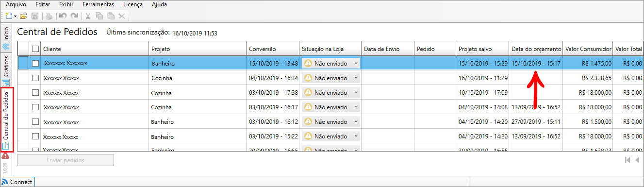
Task: Switch to the Início side tab
Action: click(x=6, y=38)
